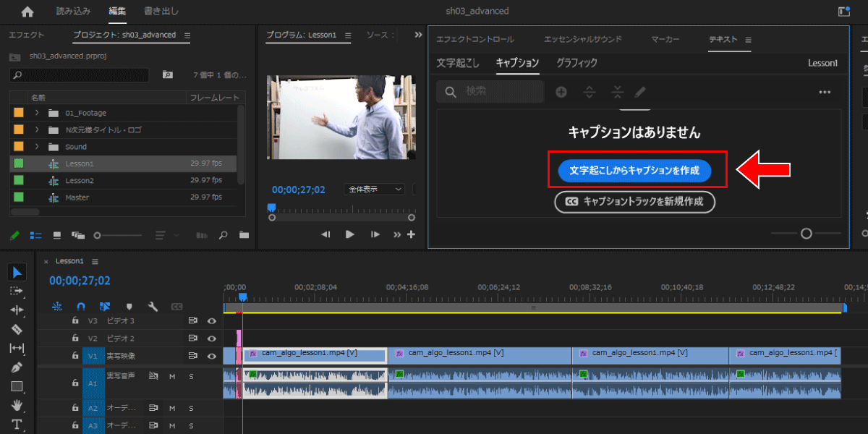Show hidden panels via double-chevron overflow
Screen dimensions: 868x434
(x=418, y=35)
